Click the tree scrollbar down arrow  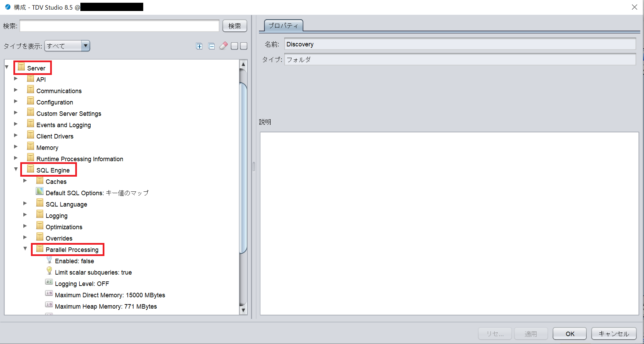point(243,310)
